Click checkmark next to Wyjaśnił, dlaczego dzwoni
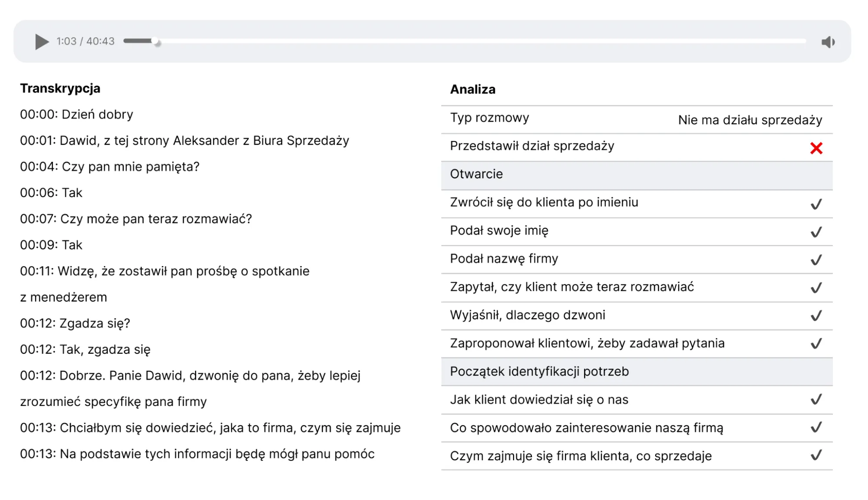Screen dimensions: 868x500 816,316
